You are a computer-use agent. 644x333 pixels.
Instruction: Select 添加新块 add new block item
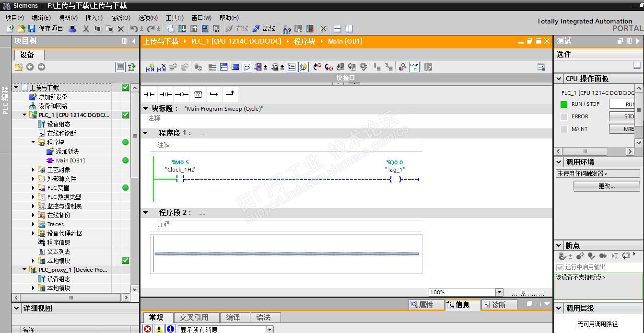click(x=67, y=151)
